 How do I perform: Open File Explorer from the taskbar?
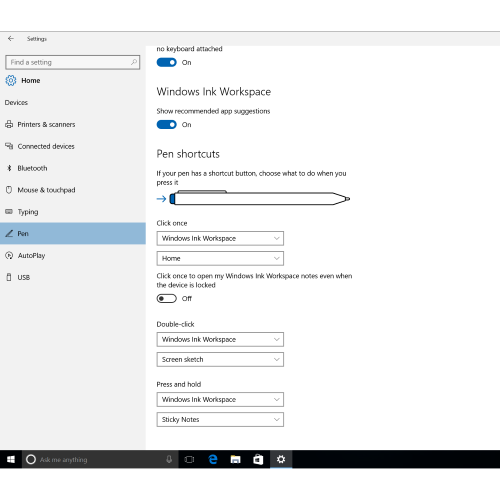point(235,459)
